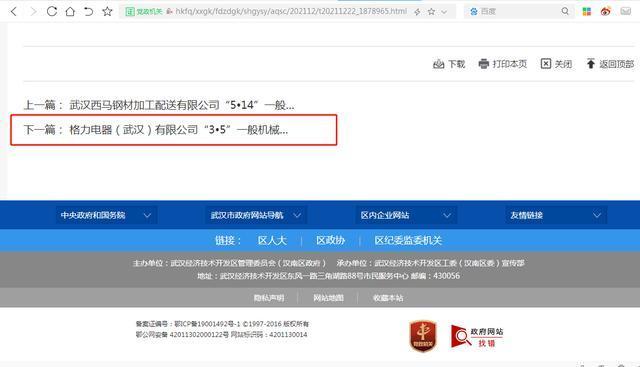Go forward with the browser forward arrow
The width and height of the screenshot is (640, 367).
[x=33, y=11]
